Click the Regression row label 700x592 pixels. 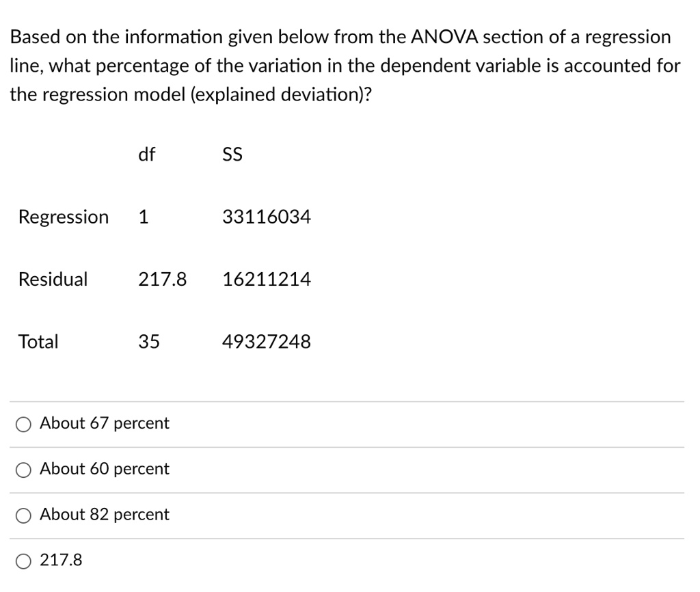point(63,217)
